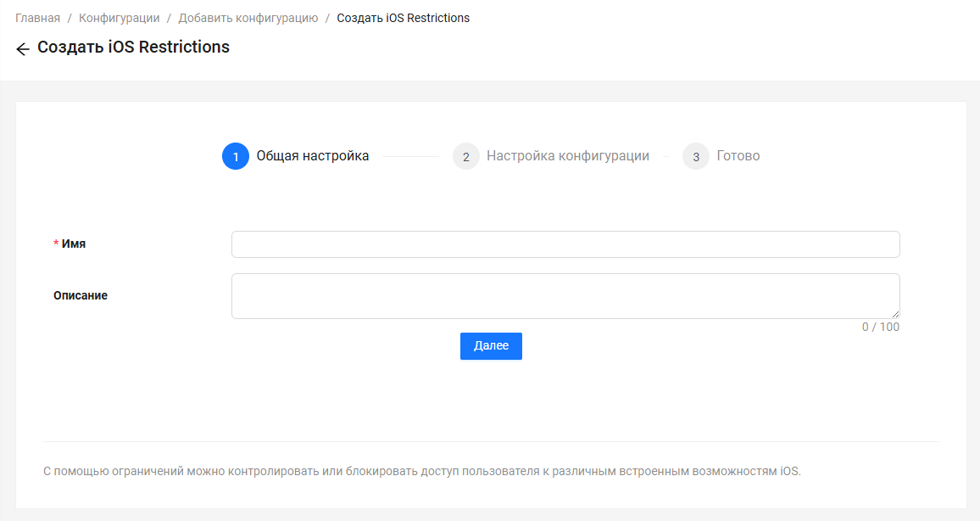Screen dimensions: 980x521
Task: Click the resize handle of the Описание textarea
Action: click(895, 314)
